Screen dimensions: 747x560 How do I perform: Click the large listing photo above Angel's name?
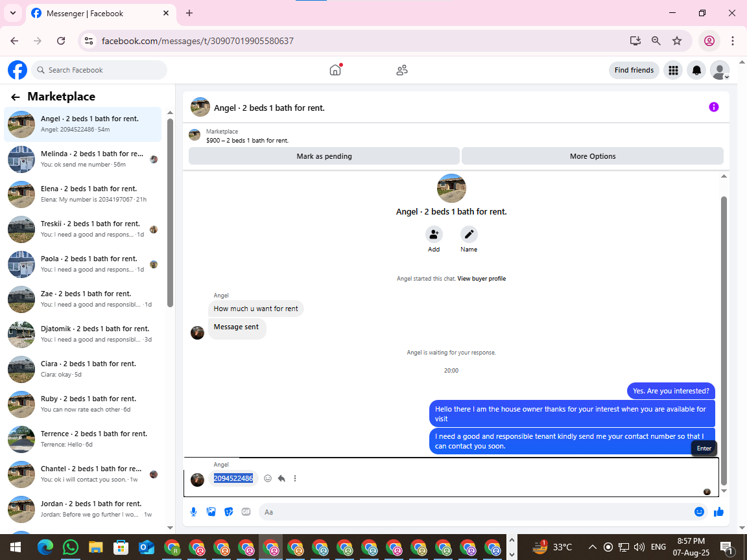point(451,189)
